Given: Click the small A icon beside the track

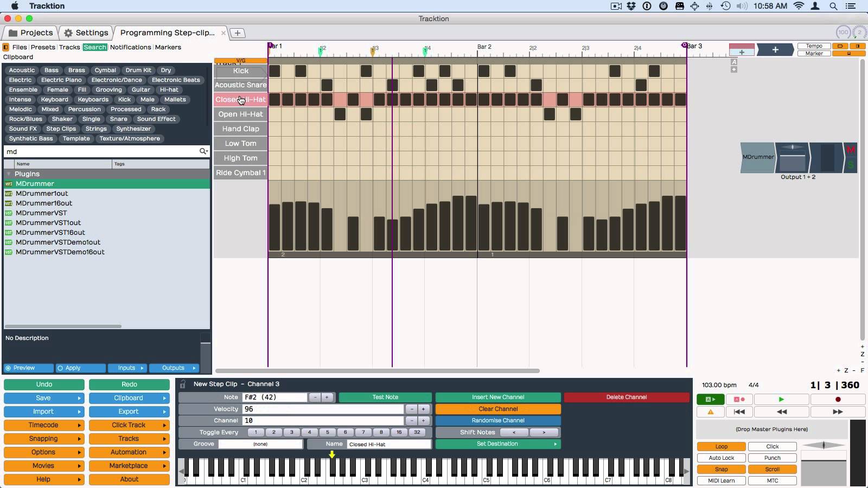Looking at the screenshot, I should 734,62.
